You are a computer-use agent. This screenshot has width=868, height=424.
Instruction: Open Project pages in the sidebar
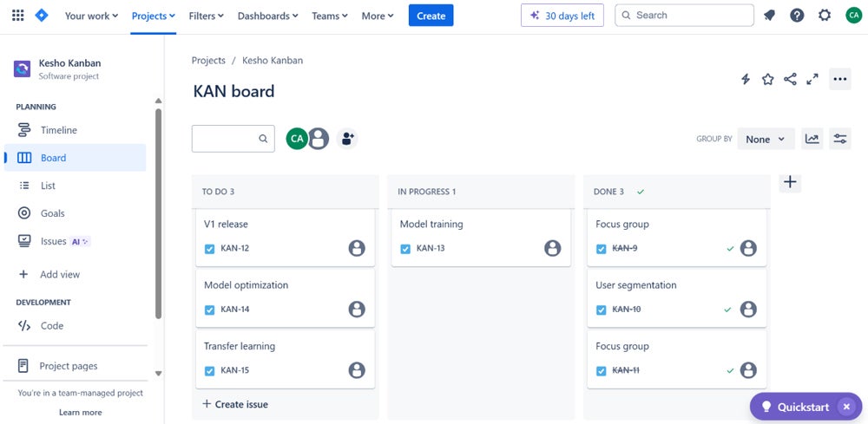tap(75, 366)
